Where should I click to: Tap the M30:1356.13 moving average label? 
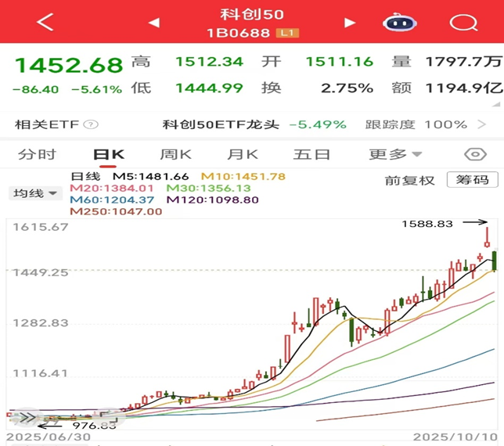tap(209, 188)
